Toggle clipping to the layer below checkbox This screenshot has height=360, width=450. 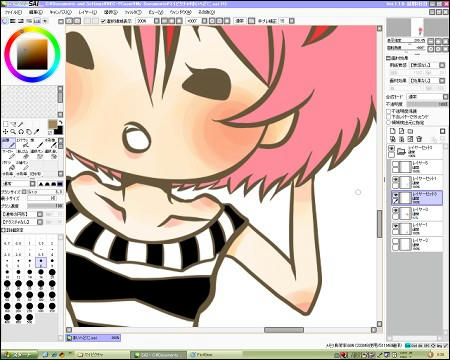click(x=388, y=117)
